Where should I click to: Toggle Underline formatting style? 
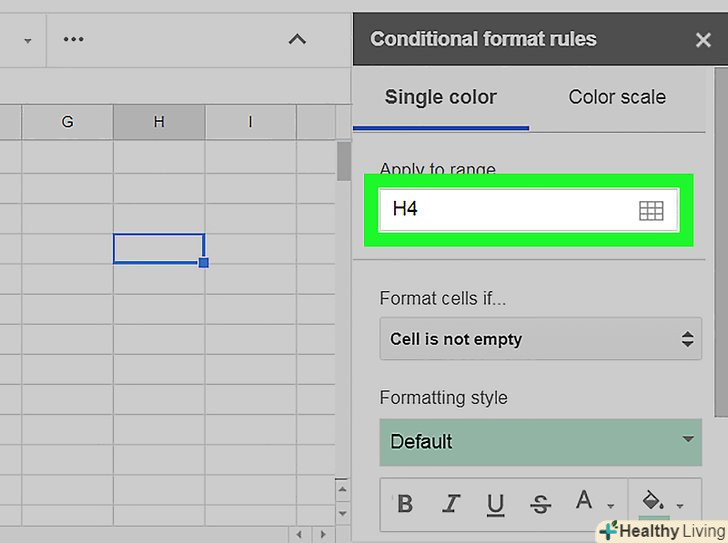[495, 504]
